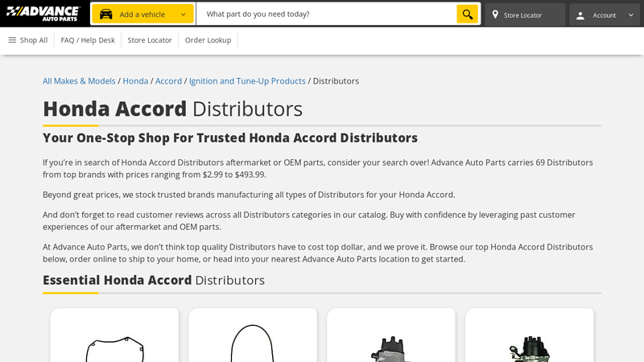Click the map pin Store Locator icon
This screenshot has height=362, width=644.
click(495, 14)
